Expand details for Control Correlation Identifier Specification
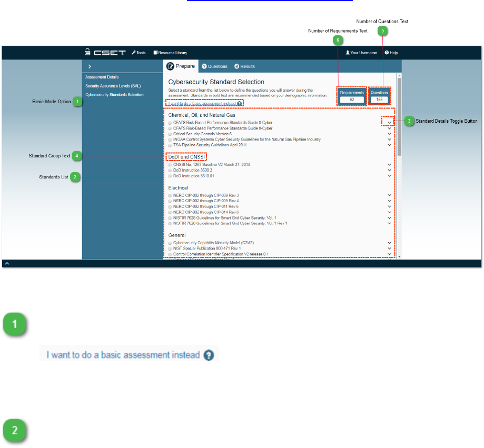Screen dimensions: 484x448 point(390,254)
